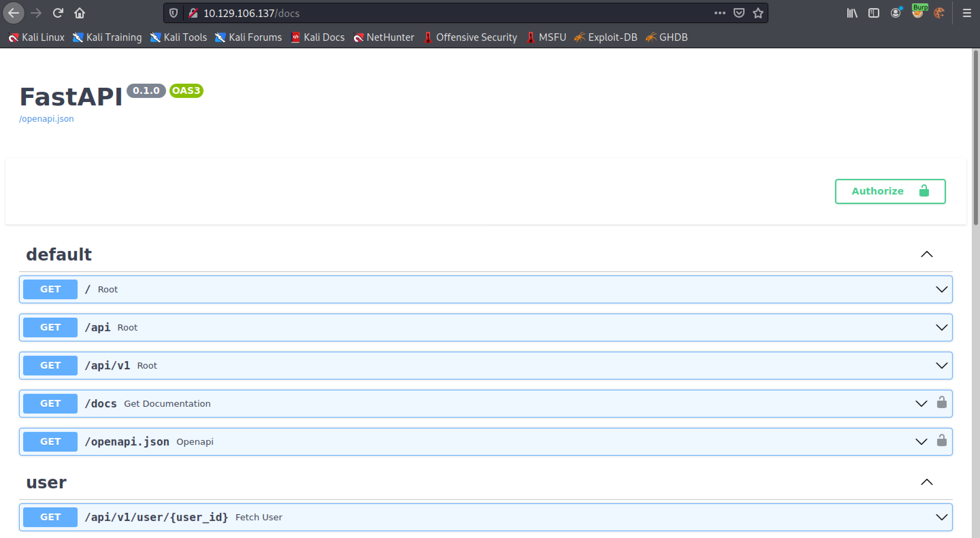The height and width of the screenshot is (538, 980).
Task: Click the lock icon on /openapi.json row
Action: (942, 440)
